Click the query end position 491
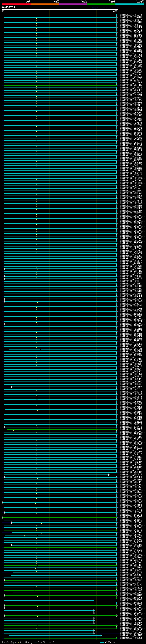 click(115, 11)
